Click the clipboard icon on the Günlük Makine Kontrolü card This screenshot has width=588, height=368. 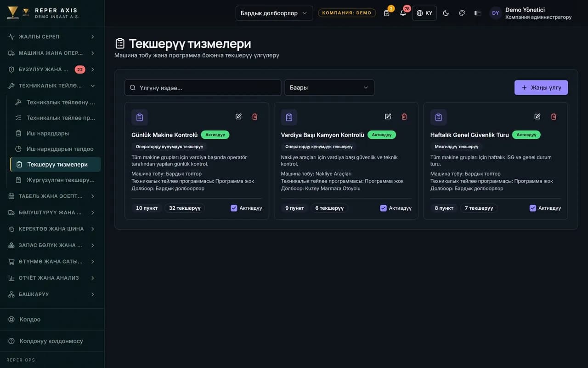[140, 117]
